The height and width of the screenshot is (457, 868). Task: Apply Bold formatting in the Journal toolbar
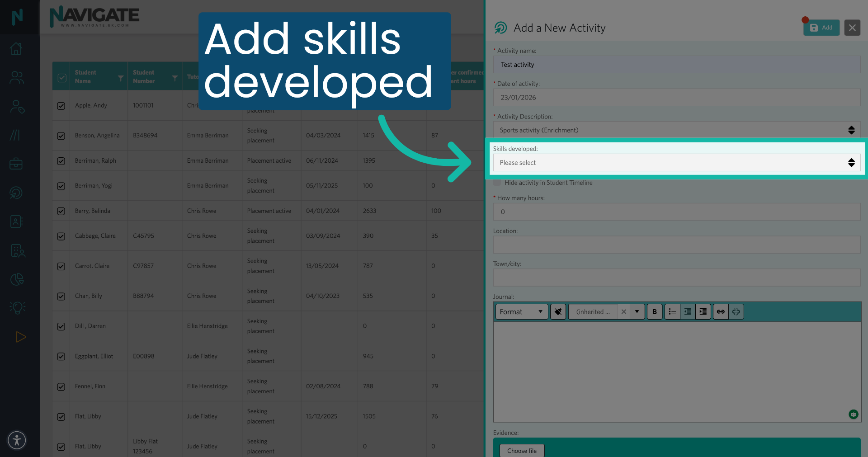click(x=654, y=311)
